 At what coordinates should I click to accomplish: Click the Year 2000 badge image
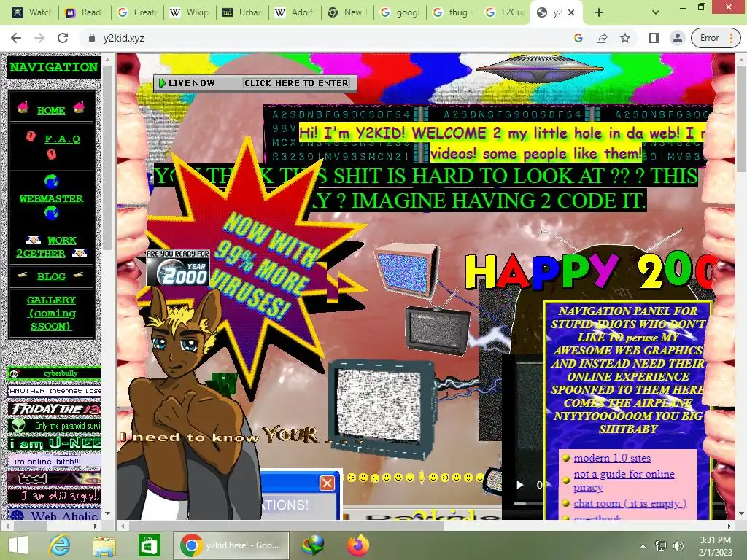pos(178,268)
